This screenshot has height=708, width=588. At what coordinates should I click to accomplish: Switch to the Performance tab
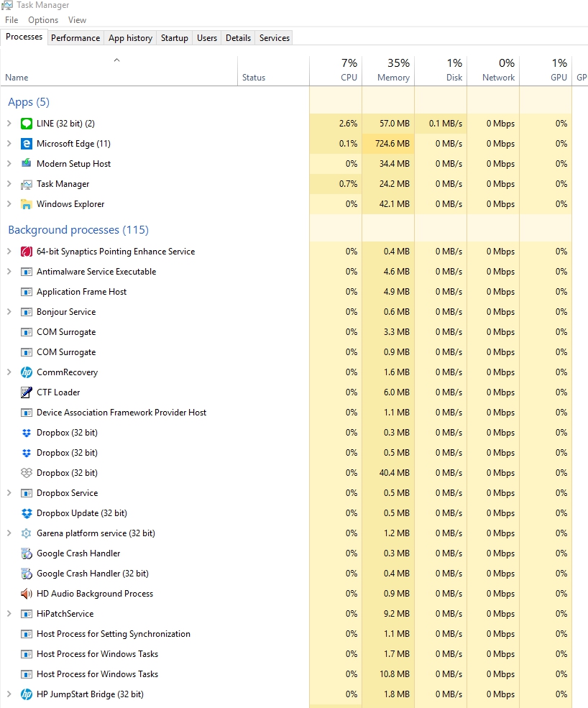75,38
